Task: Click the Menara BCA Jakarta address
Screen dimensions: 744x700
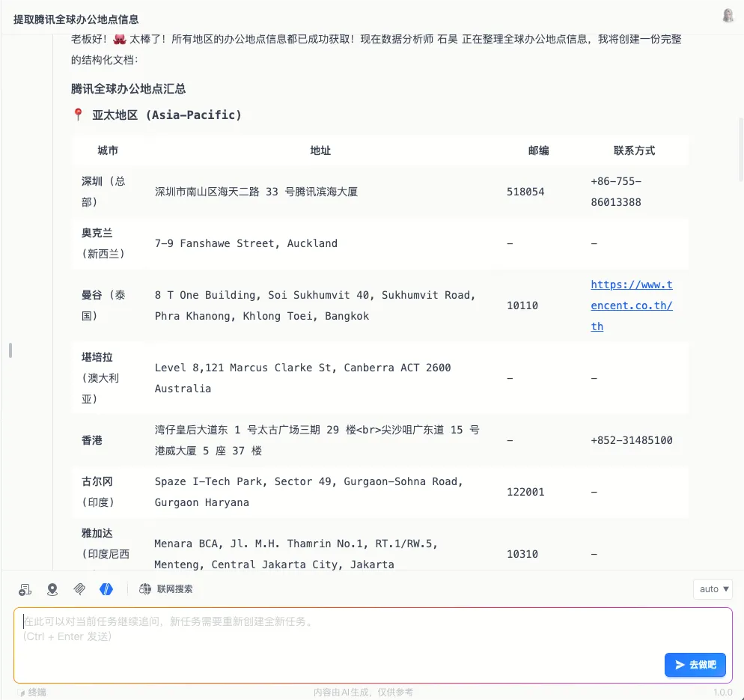Action: (x=296, y=554)
